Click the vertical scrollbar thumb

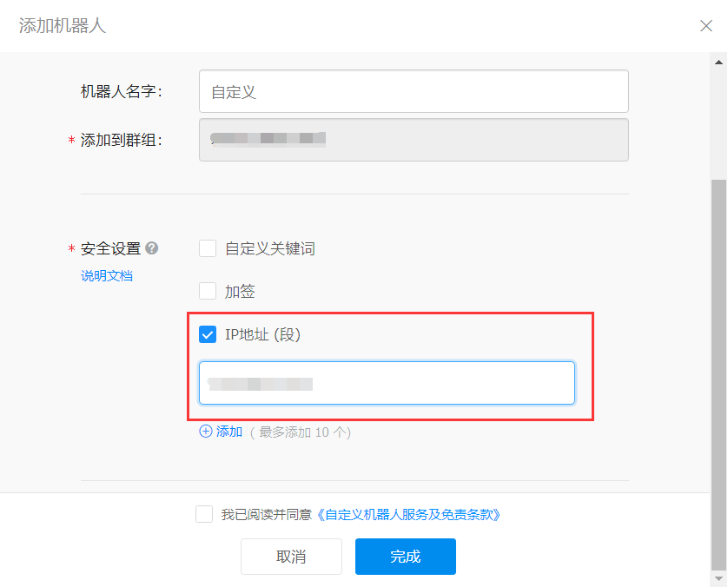pos(718,375)
